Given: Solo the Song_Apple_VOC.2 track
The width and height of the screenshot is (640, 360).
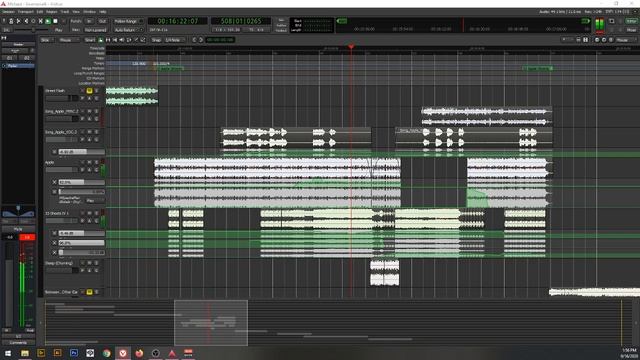Looking at the screenshot, I should click(x=96, y=132).
